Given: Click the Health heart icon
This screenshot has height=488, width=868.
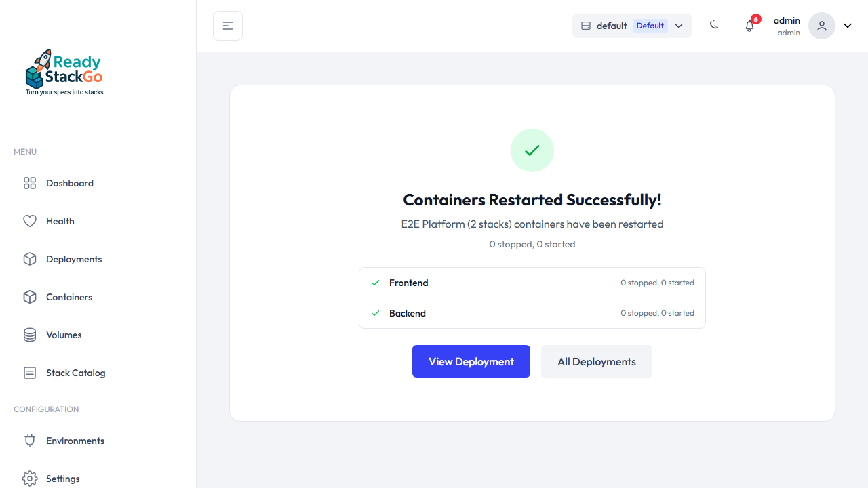Looking at the screenshot, I should [30, 221].
